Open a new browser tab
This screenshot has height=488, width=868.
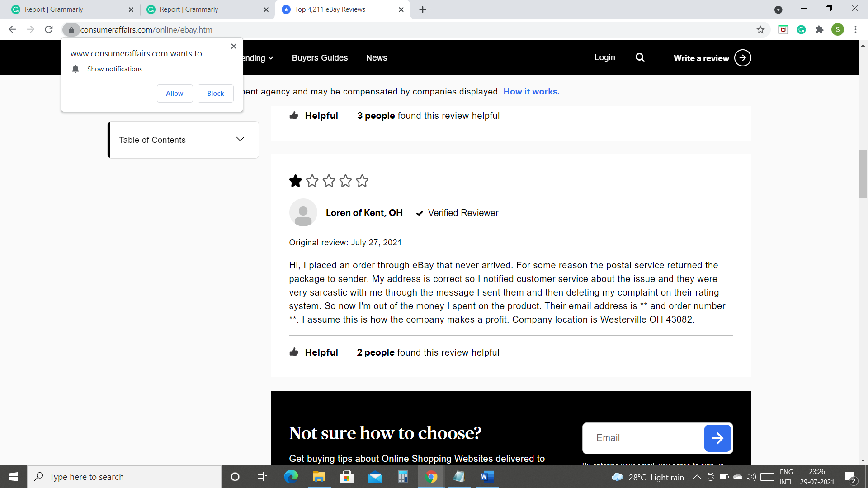click(x=423, y=9)
